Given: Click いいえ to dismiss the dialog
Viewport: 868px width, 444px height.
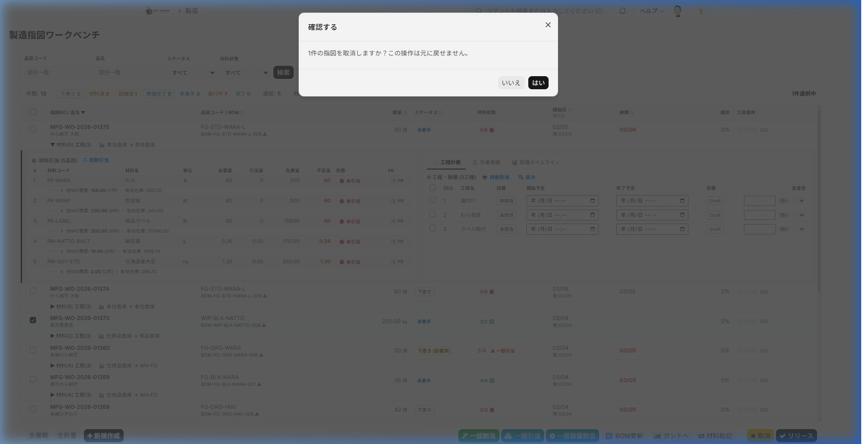Looking at the screenshot, I should pyautogui.click(x=511, y=83).
